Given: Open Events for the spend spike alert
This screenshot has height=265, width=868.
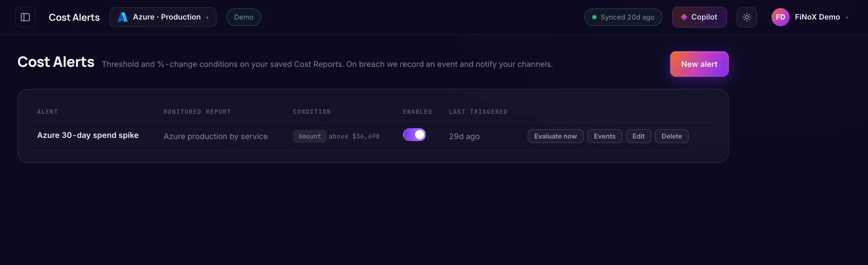Looking at the screenshot, I should pos(605,136).
